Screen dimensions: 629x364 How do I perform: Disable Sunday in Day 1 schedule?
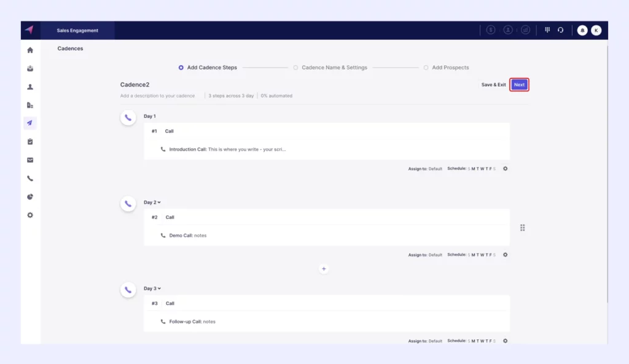coord(469,168)
